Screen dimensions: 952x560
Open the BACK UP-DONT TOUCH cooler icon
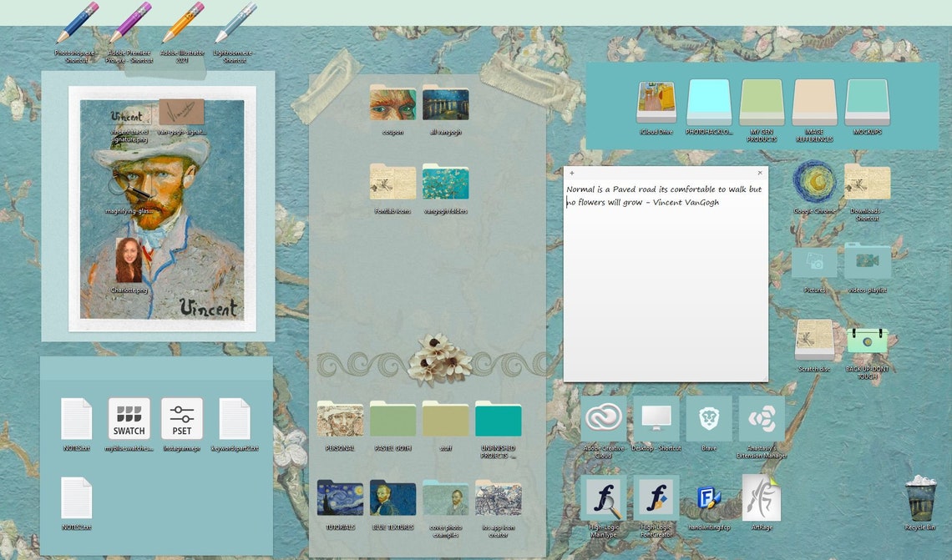[866, 341]
